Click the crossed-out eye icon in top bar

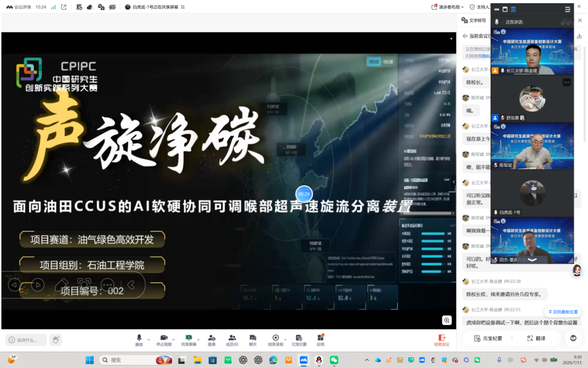coord(112,7)
